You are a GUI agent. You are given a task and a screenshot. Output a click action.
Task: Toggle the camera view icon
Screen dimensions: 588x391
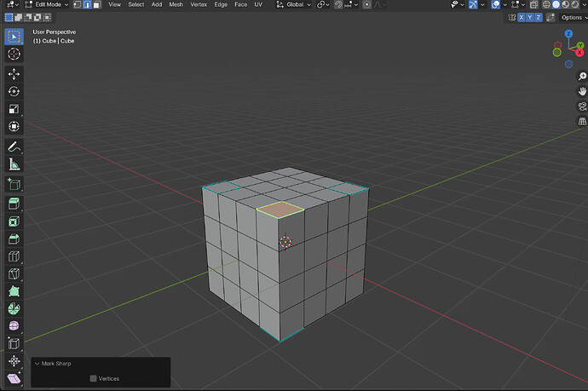coord(582,106)
